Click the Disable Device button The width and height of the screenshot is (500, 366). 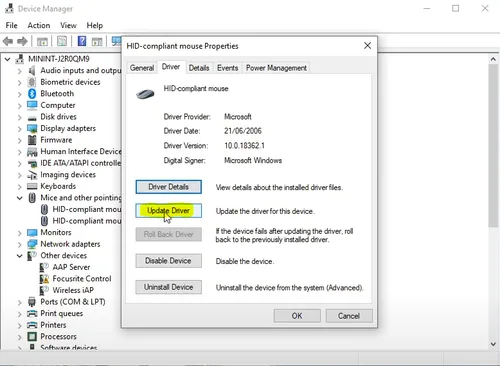coord(169,261)
